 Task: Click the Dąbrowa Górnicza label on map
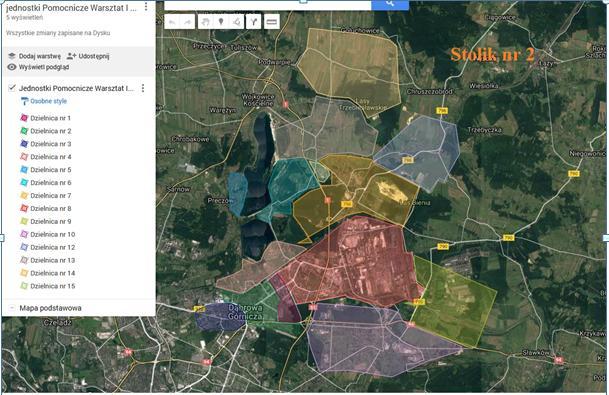[x=245, y=312]
